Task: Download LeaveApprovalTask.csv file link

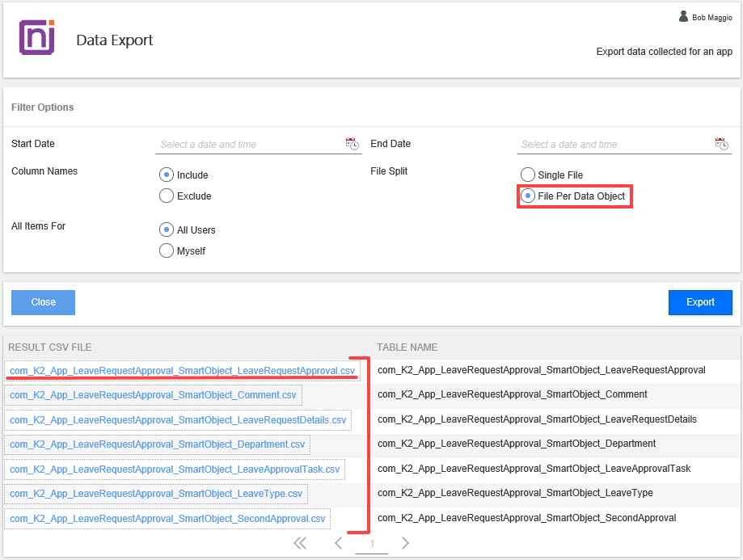Action: coord(175,469)
